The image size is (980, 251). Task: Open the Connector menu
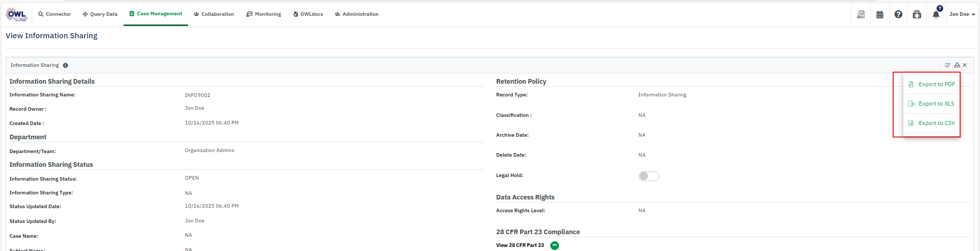[x=55, y=14]
